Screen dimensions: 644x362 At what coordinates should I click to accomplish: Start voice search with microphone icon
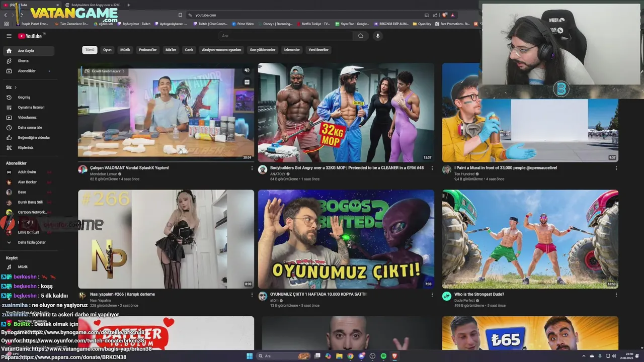click(377, 36)
